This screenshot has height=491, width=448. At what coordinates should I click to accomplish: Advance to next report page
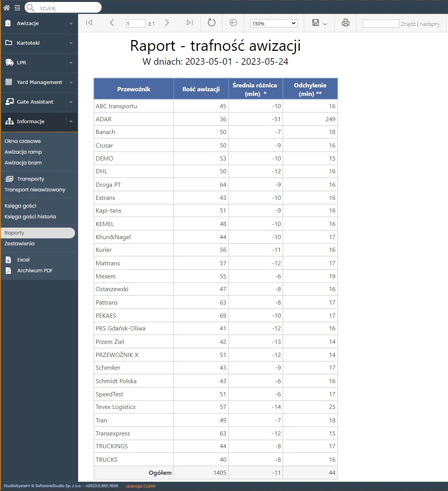pos(167,23)
